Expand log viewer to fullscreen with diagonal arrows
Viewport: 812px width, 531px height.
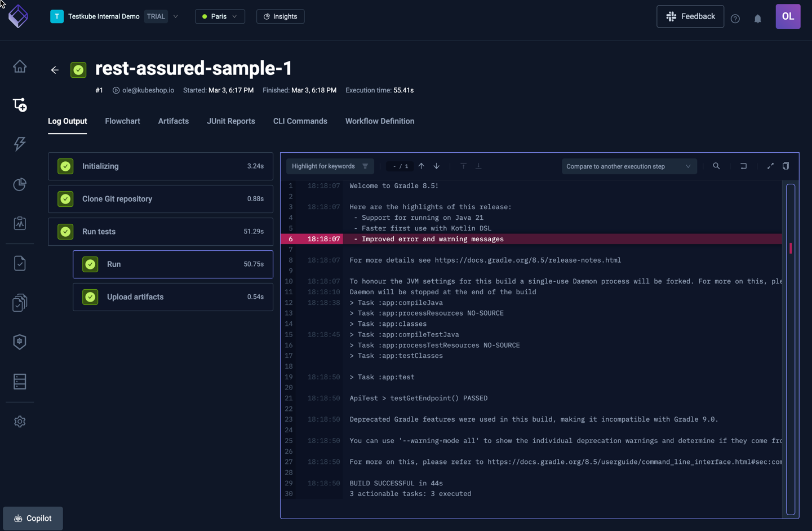point(770,166)
